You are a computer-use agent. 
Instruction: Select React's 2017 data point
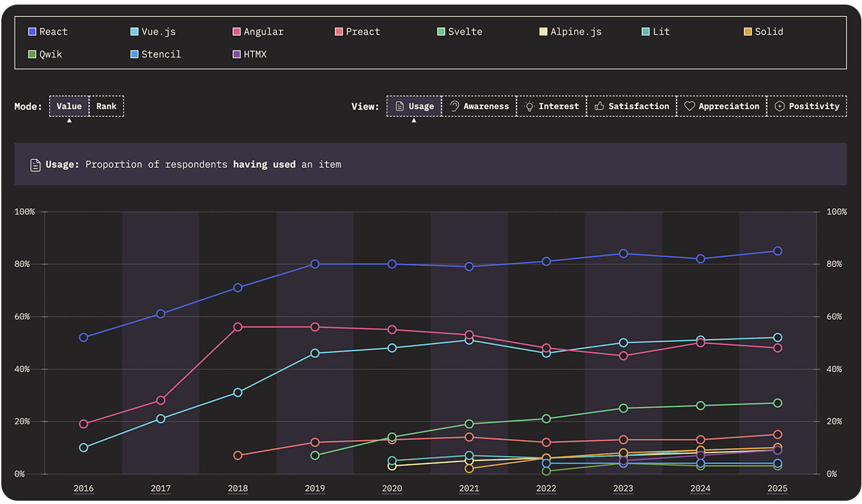pyautogui.click(x=161, y=314)
